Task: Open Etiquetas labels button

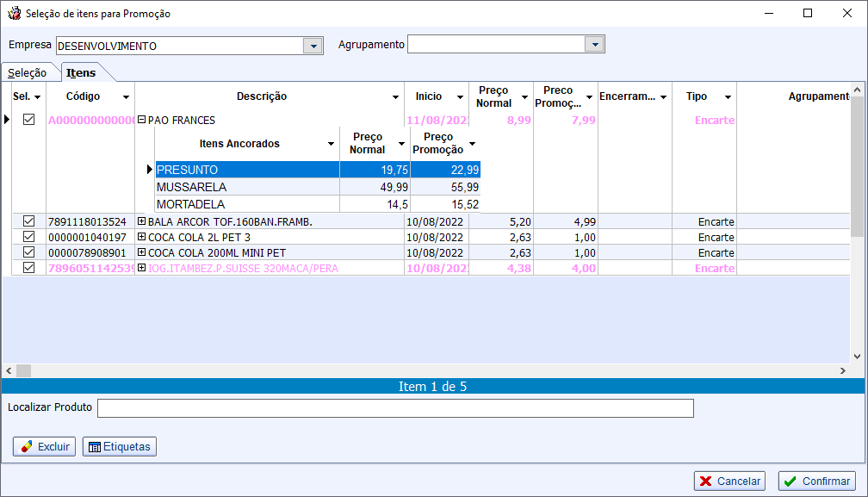Action: click(x=119, y=446)
